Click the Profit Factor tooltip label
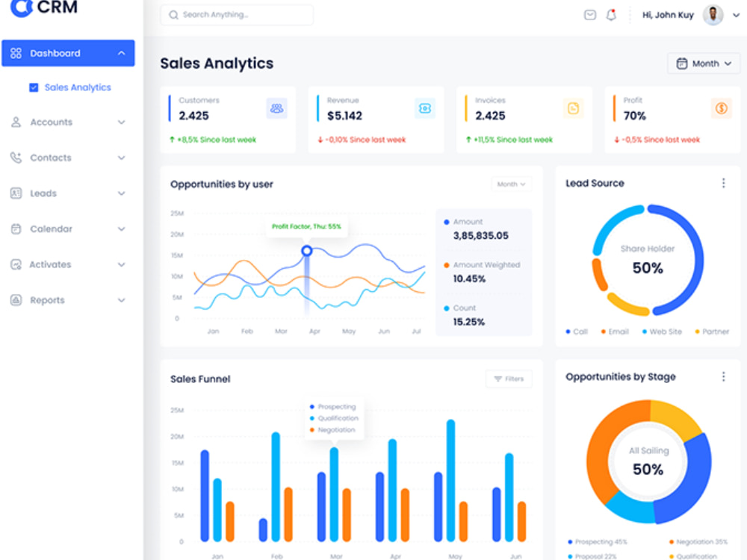 306,227
